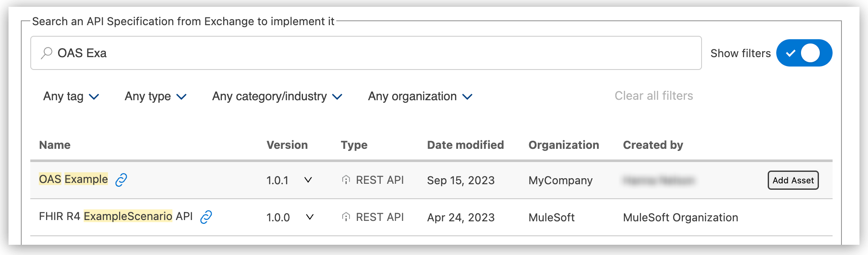The image size is (868, 255).
Task: Open the Any category/industry filter dropdown
Action: tap(277, 96)
